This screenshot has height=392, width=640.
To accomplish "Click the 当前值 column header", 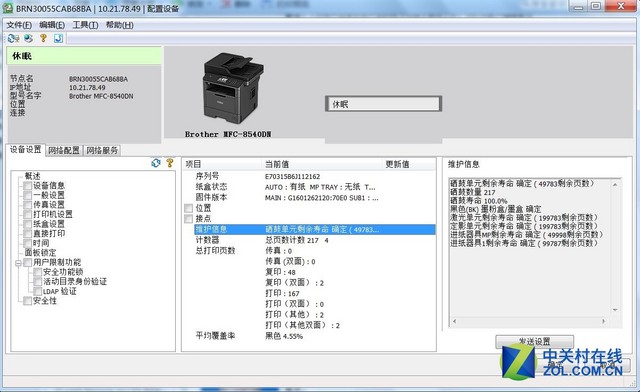I will [322, 164].
